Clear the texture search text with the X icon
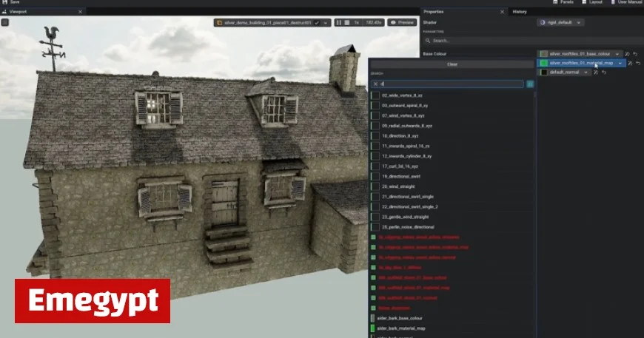The height and width of the screenshot is (338, 644). [375, 84]
